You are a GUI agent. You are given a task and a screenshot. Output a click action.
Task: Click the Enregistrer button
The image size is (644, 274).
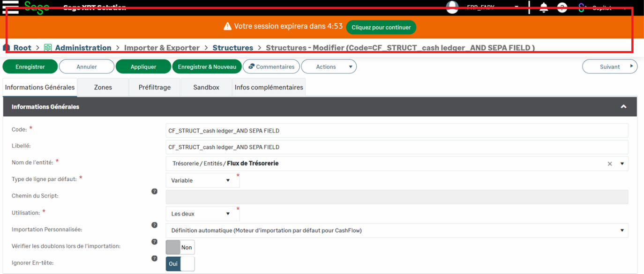pos(30,67)
